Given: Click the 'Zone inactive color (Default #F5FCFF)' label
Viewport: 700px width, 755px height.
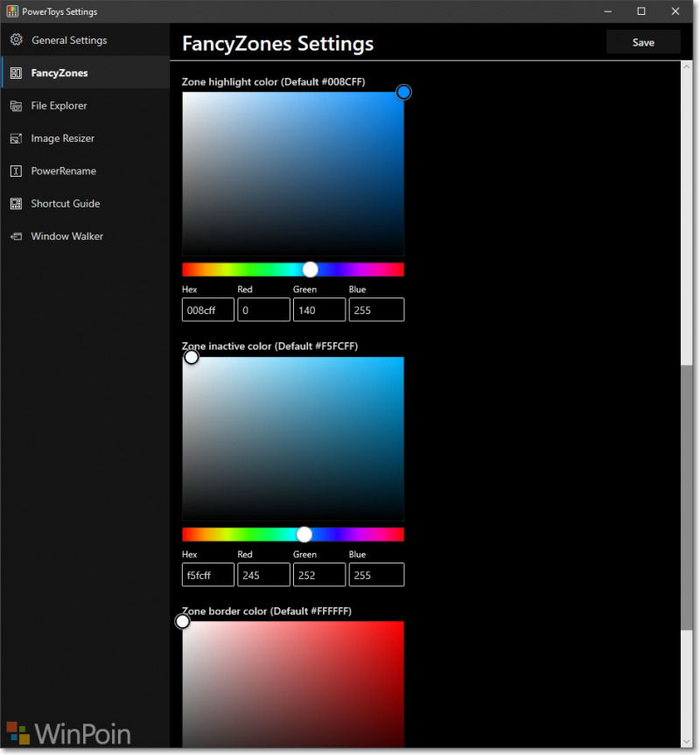Looking at the screenshot, I should coord(269,346).
